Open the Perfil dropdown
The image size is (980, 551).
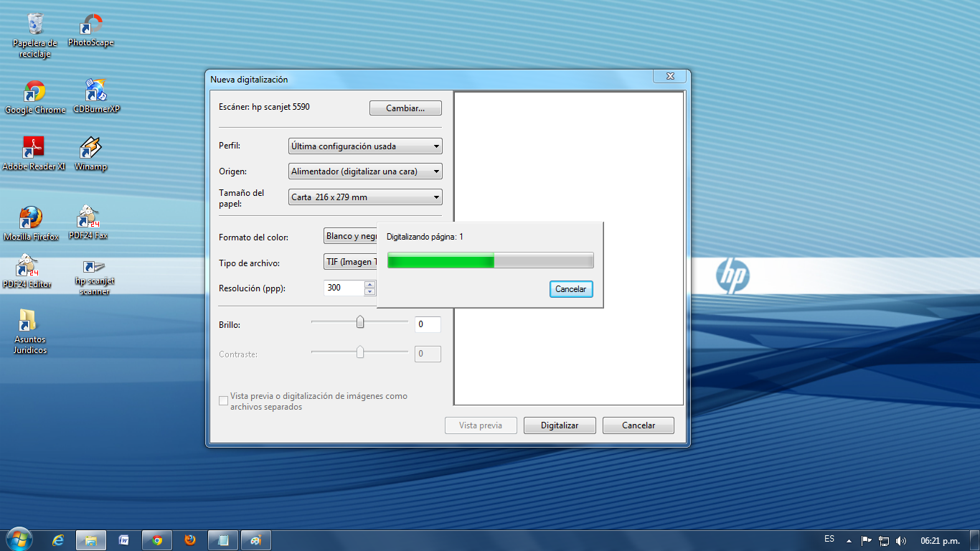tap(365, 146)
